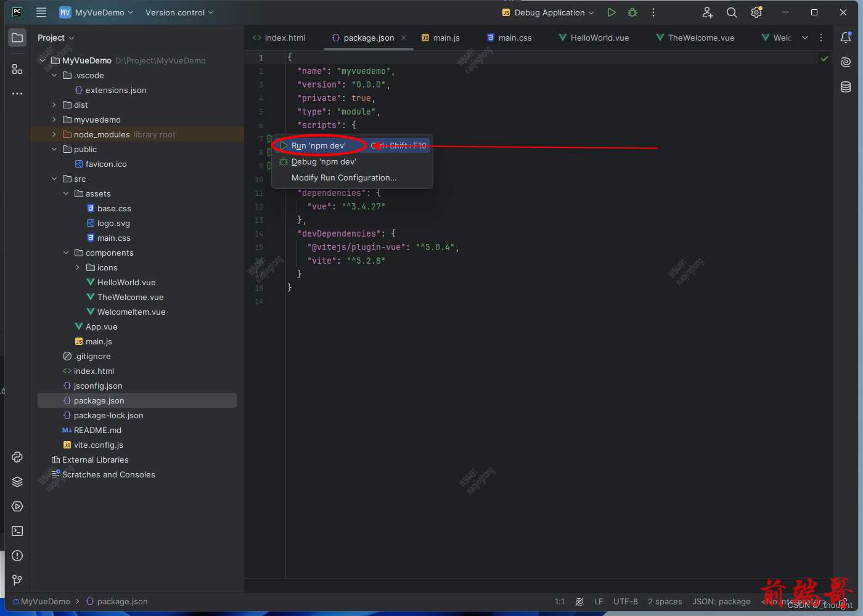Switch to the main.js tab
The image size is (863, 616).
click(x=440, y=38)
